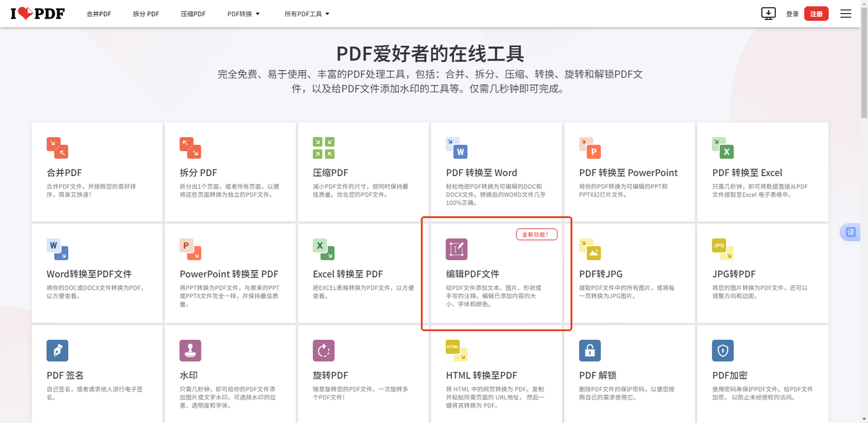Click the PDF加密 shield icon

click(723, 351)
